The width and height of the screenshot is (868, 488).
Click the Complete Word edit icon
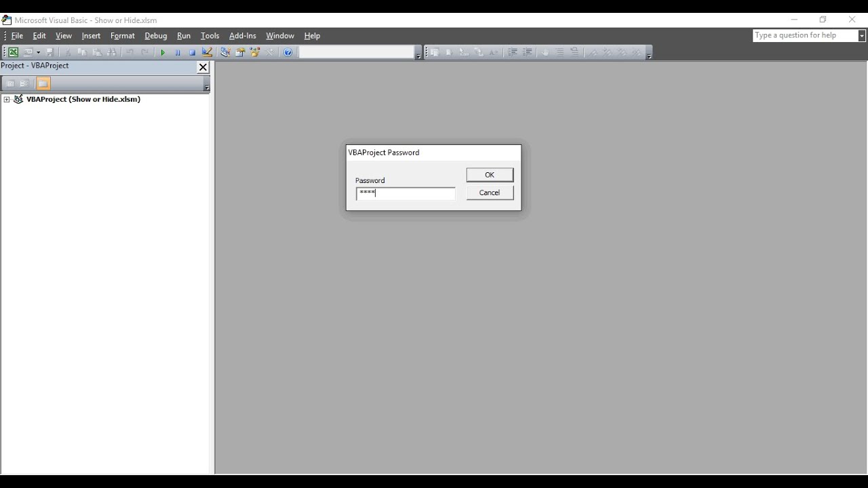494,52
